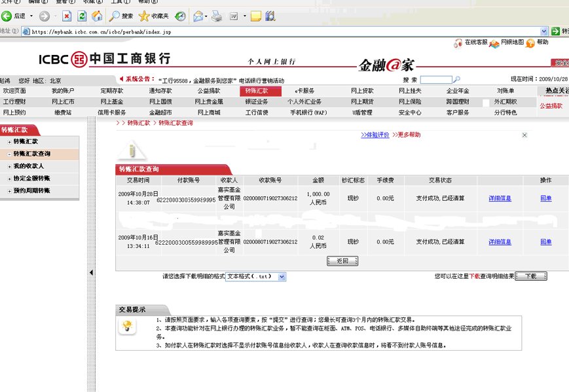Screen dimensions: 569x392
Task: Open the print icon in the toolbar
Action: pos(215,18)
